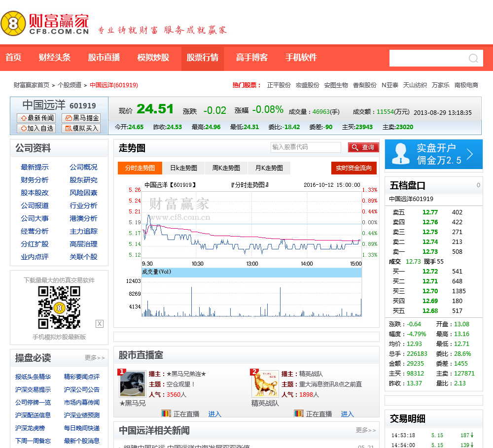Image resolution: width=493 pixels, height=448 pixels.
Task: Switch to the 分时走势图 tab
Action: (x=140, y=168)
